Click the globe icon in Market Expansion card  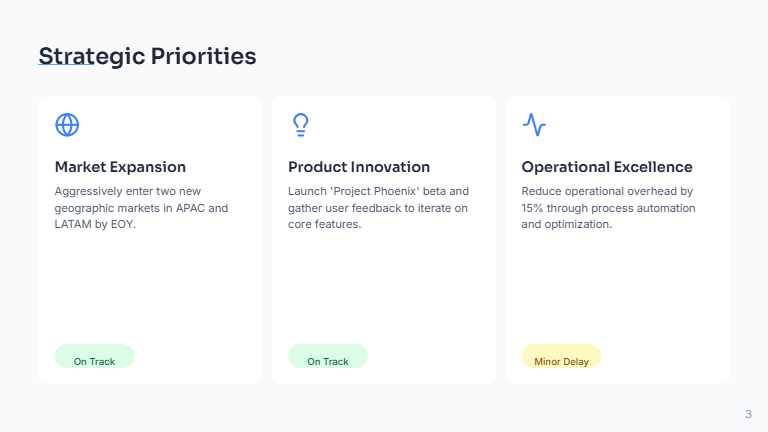tap(67, 125)
